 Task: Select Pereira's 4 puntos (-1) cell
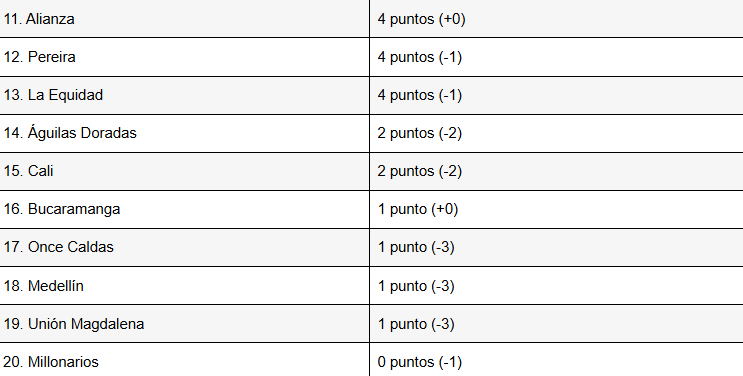click(556, 57)
